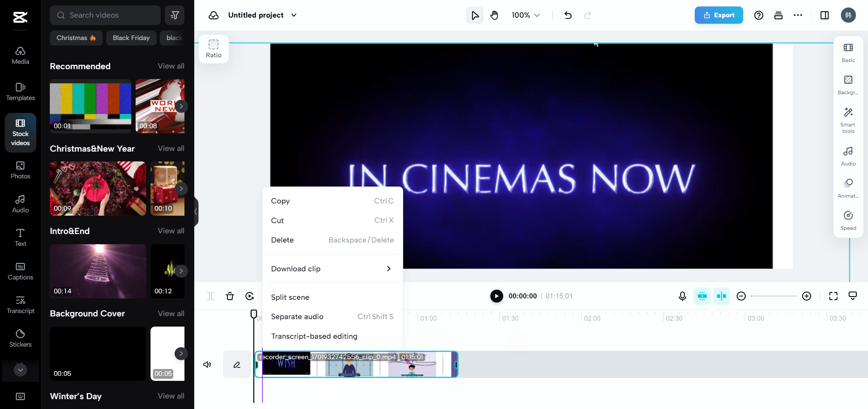868x409 pixels.
Task: Select the hand pan tool
Action: point(494,15)
